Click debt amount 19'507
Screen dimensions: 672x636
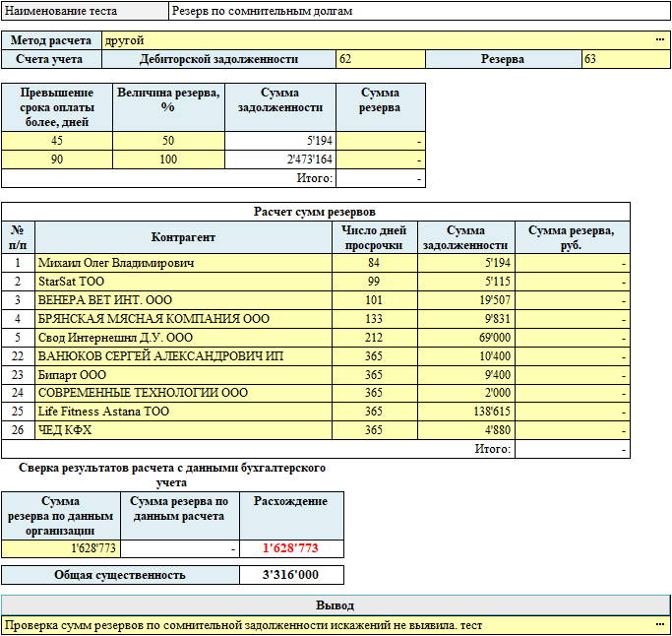click(x=466, y=300)
